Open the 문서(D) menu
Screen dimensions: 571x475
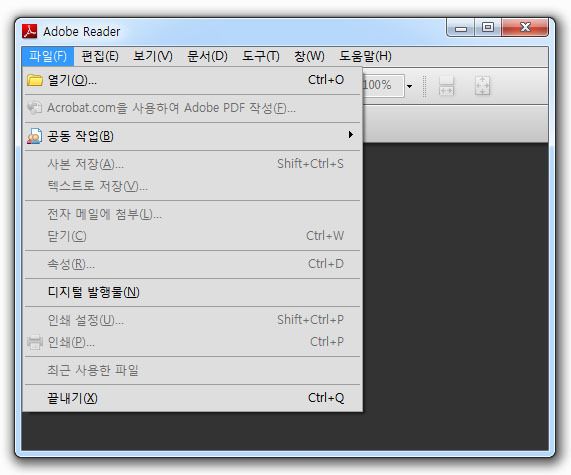coord(207,56)
